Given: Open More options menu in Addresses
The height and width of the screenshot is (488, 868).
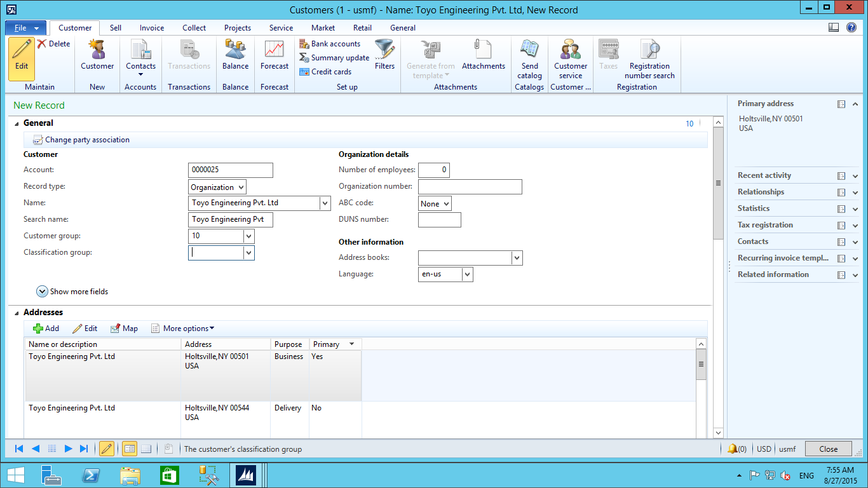Looking at the screenshot, I should point(182,329).
